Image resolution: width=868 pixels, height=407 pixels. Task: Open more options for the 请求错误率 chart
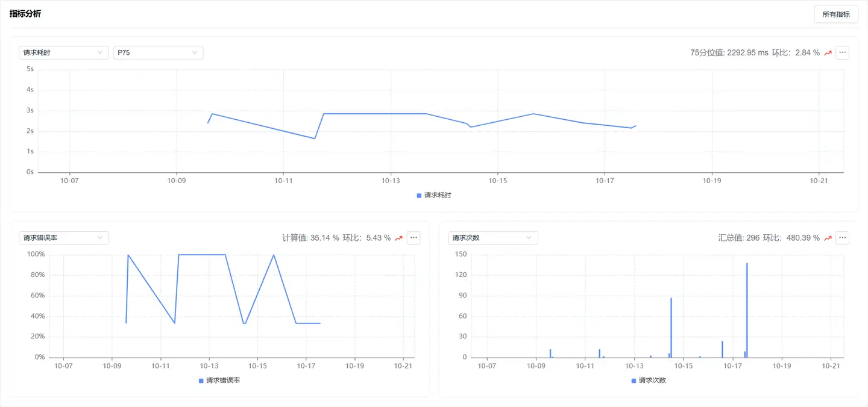tap(414, 238)
